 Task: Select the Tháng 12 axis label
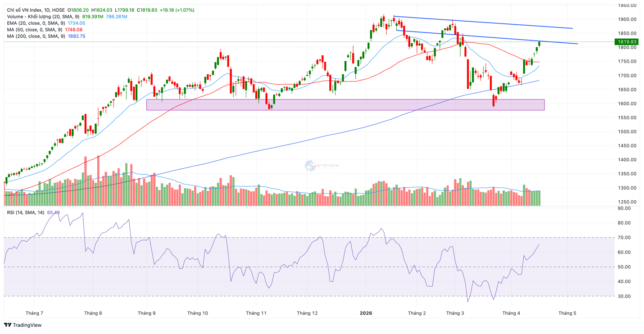coord(307,312)
